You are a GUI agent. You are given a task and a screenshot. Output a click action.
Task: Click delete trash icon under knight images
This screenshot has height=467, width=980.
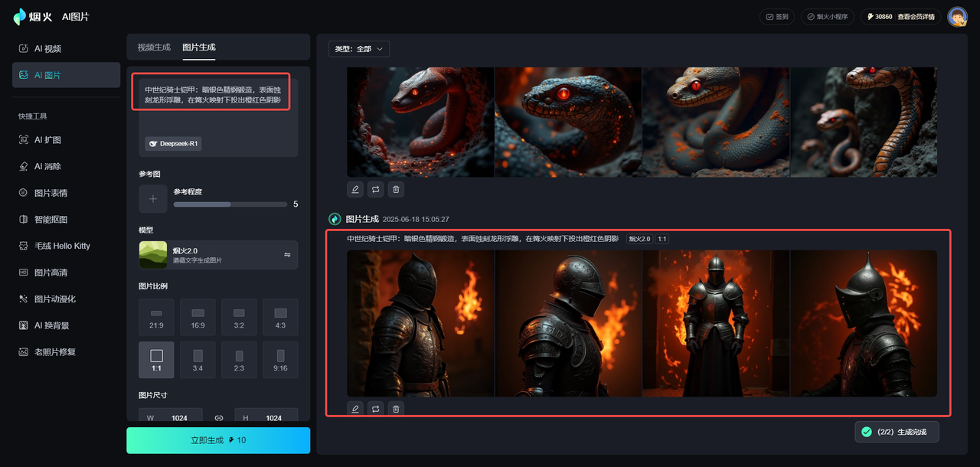(x=396, y=409)
